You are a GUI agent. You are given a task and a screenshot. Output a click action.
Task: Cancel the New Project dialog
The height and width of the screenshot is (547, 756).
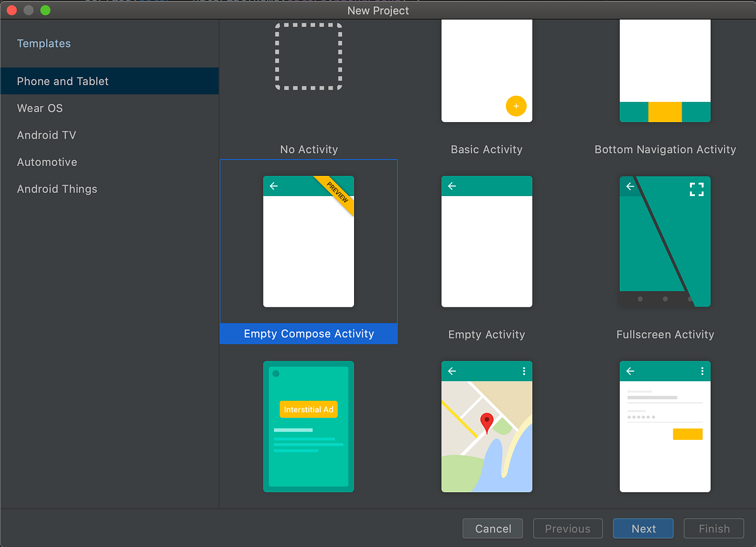[493, 528]
